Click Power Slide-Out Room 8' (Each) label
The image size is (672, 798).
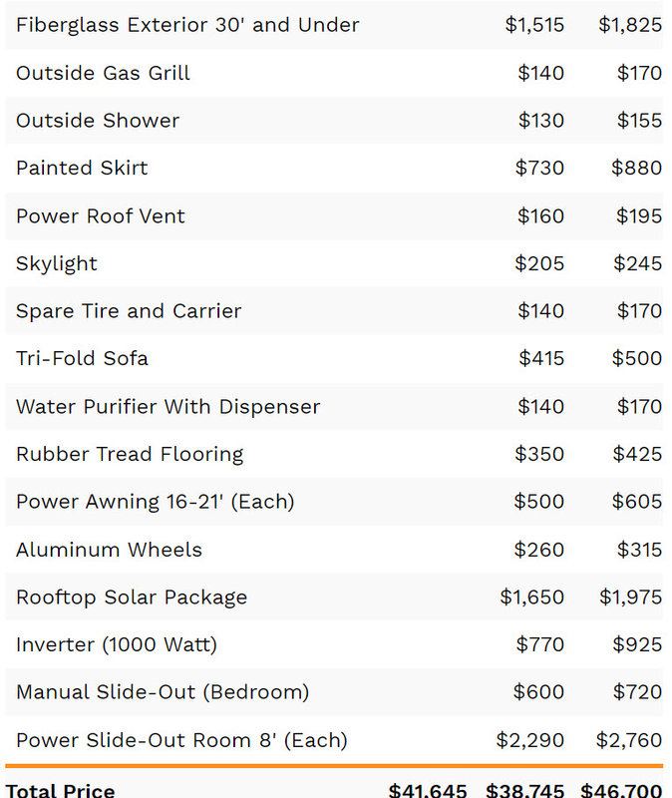point(181,740)
